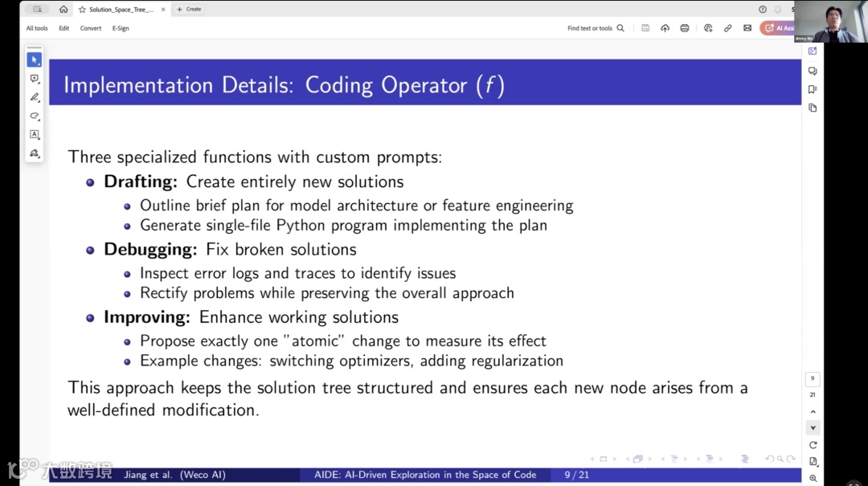
Task: Click the line Example changes: switching optimizers
Action: coord(351,361)
